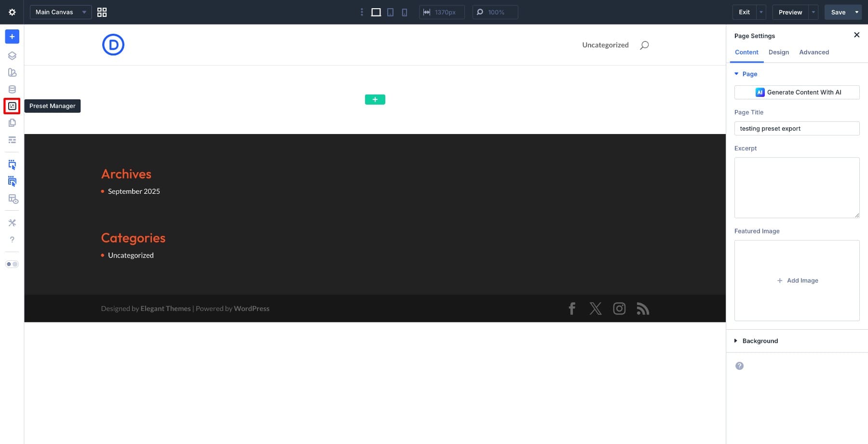This screenshot has width=868, height=444.
Task: Open the database-style Variable Manager icon
Action: tap(12, 89)
